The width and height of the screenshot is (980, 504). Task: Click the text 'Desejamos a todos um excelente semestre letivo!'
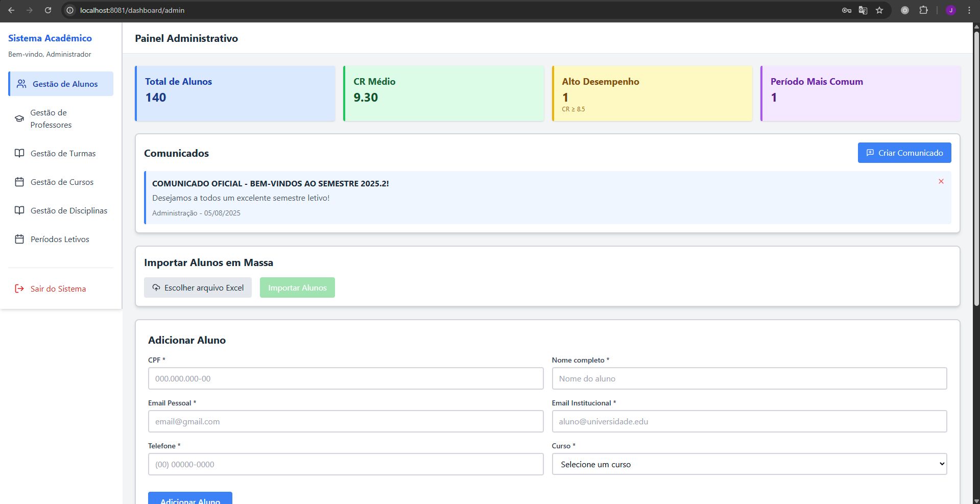[x=241, y=198]
